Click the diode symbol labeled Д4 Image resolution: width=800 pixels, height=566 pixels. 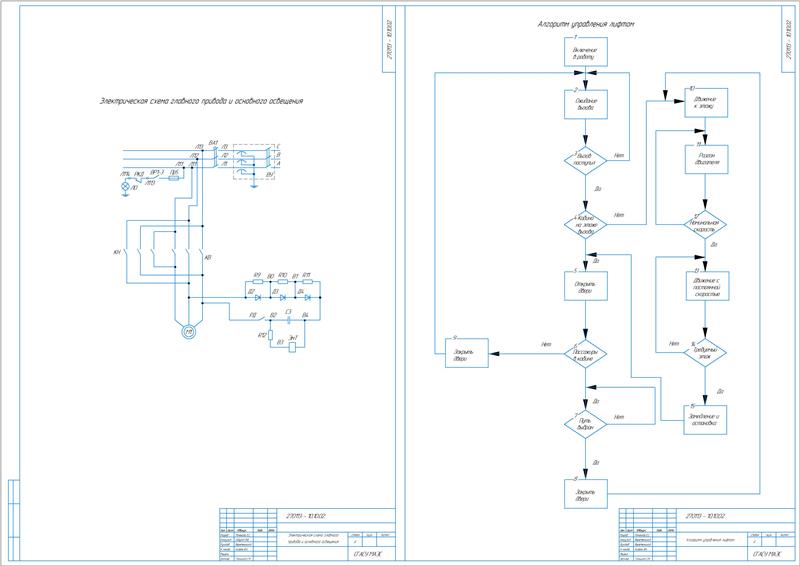pos(308,297)
